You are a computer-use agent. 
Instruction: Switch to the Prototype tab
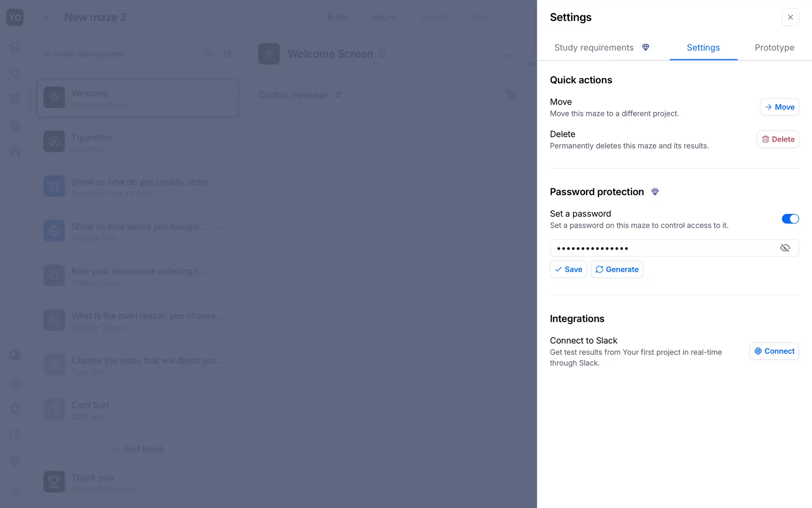pos(774,48)
